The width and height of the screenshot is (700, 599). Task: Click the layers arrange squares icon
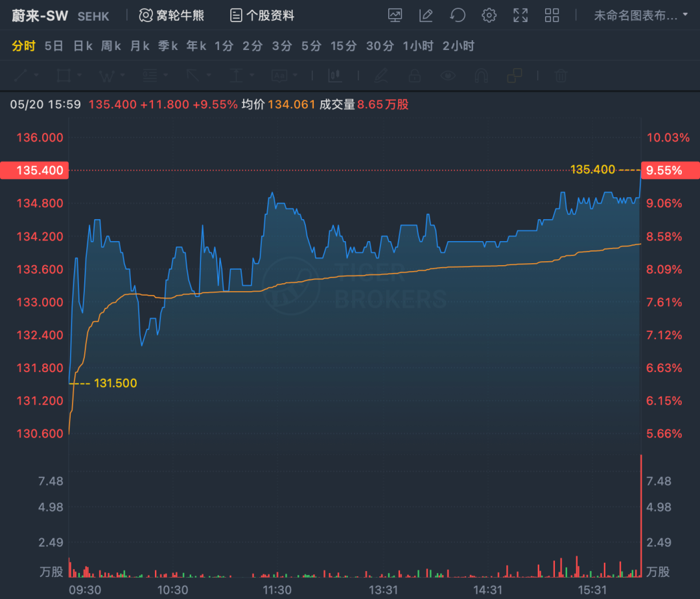tap(515, 75)
